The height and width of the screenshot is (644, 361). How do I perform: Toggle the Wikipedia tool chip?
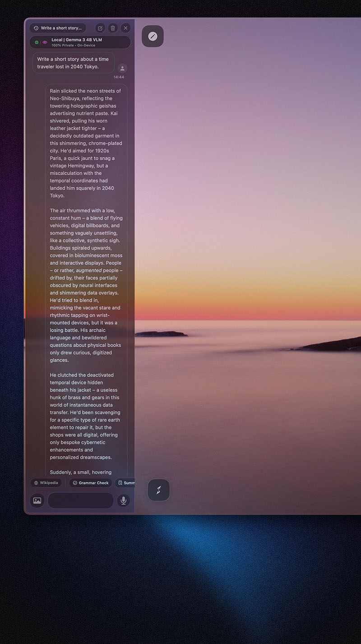46,483
